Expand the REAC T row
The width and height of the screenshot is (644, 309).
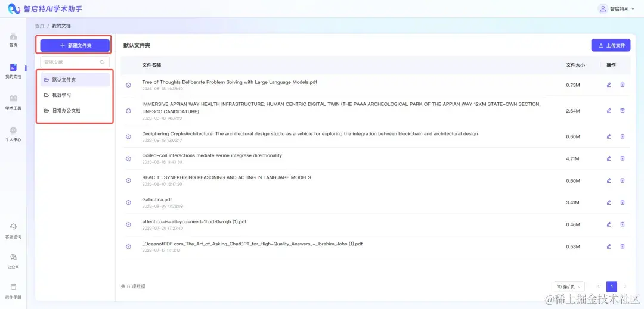click(x=129, y=181)
